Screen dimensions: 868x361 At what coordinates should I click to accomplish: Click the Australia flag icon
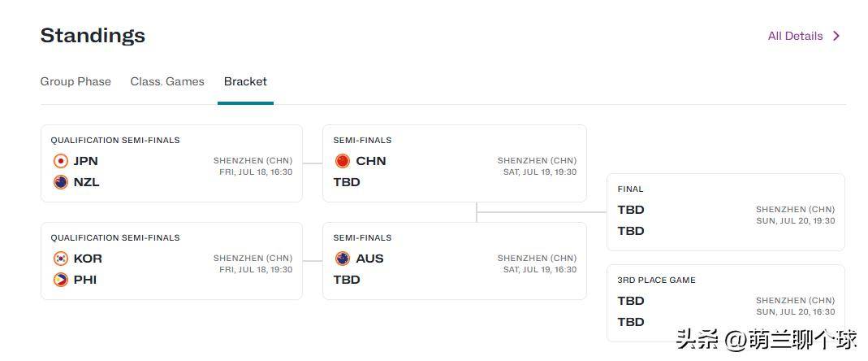[343, 259]
